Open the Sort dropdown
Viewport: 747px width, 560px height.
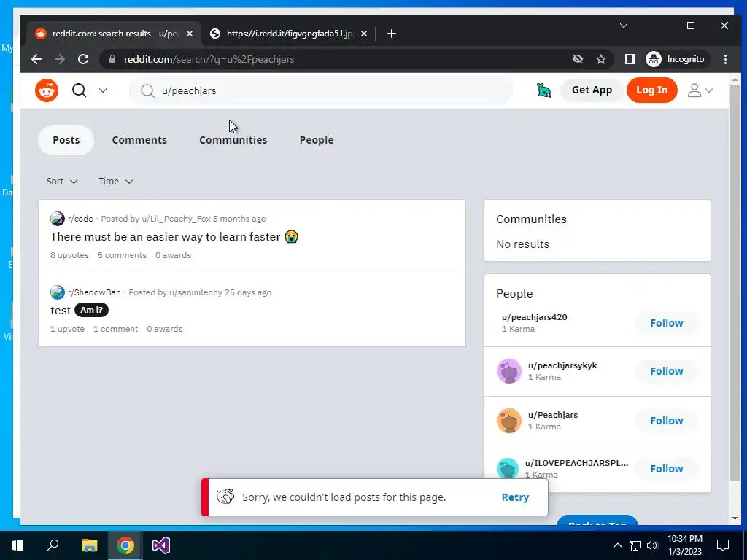pos(62,182)
